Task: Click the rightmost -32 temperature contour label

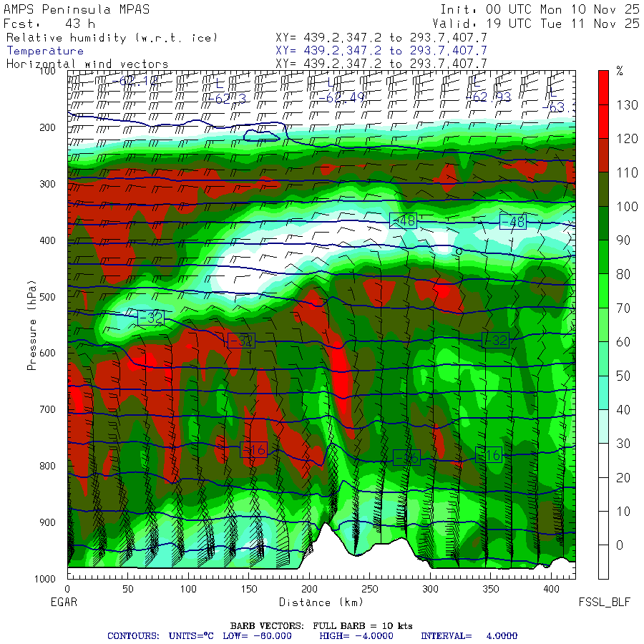Action: [x=496, y=340]
